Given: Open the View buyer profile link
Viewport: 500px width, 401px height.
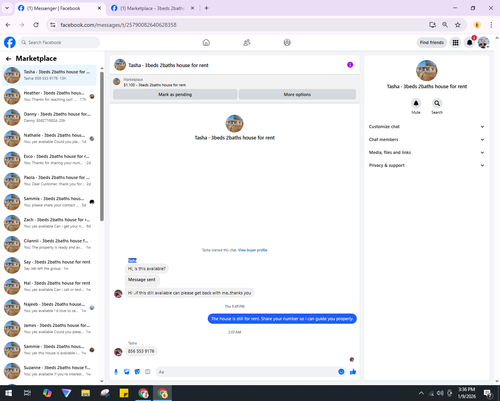Looking at the screenshot, I should pos(252,250).
